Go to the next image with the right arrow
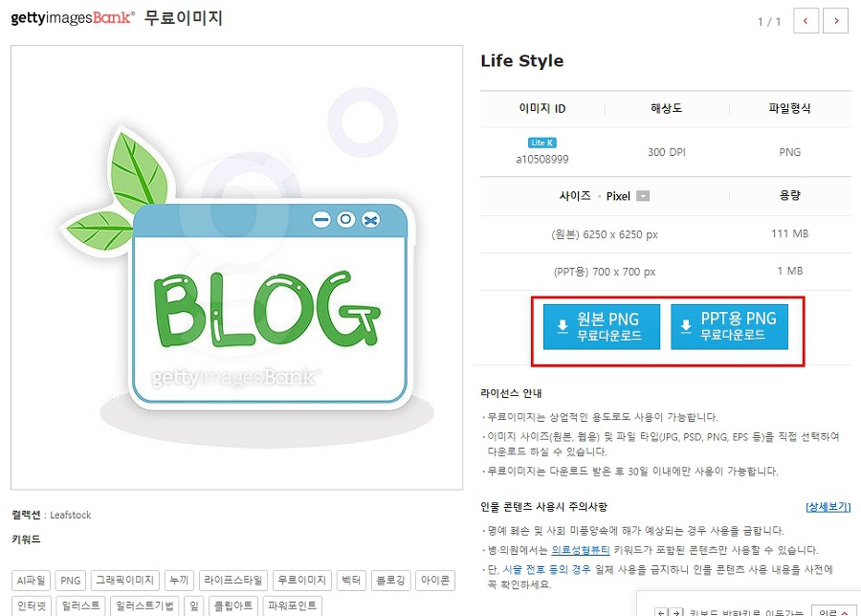This screenshot has width=861, height=616. pyautogui.click(x=836, y=21)
